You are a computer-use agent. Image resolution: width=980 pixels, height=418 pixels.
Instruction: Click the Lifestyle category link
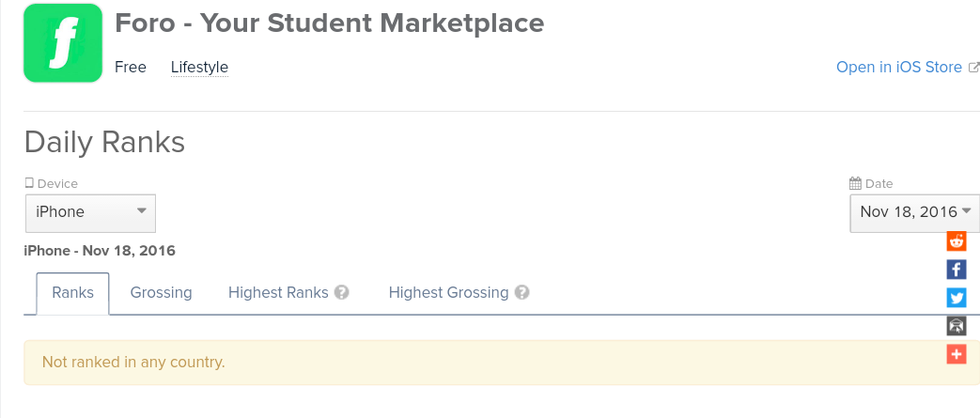(x=199, y=68)
